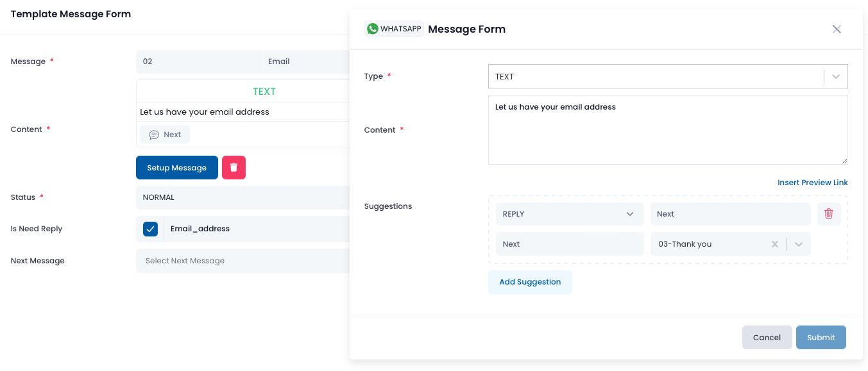Open the Status NORMAL dropdown
Image resolution: width=868 pixels, height=371 pixels.
pyautogui.click(x=243, y=197)
